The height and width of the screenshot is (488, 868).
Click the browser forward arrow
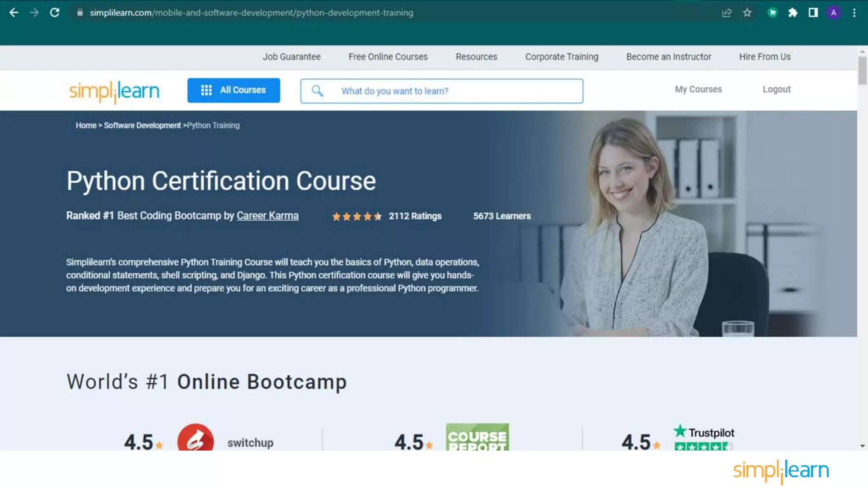point(34,13)
